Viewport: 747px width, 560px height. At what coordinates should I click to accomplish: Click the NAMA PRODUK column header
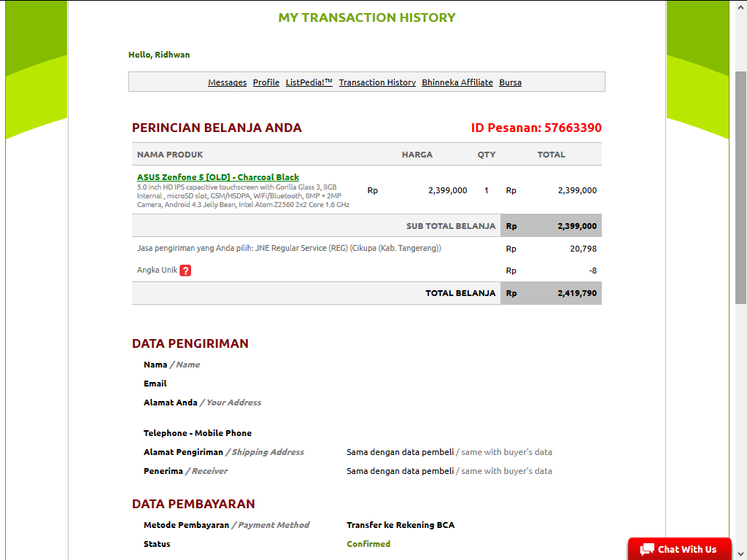click(170, 155)
